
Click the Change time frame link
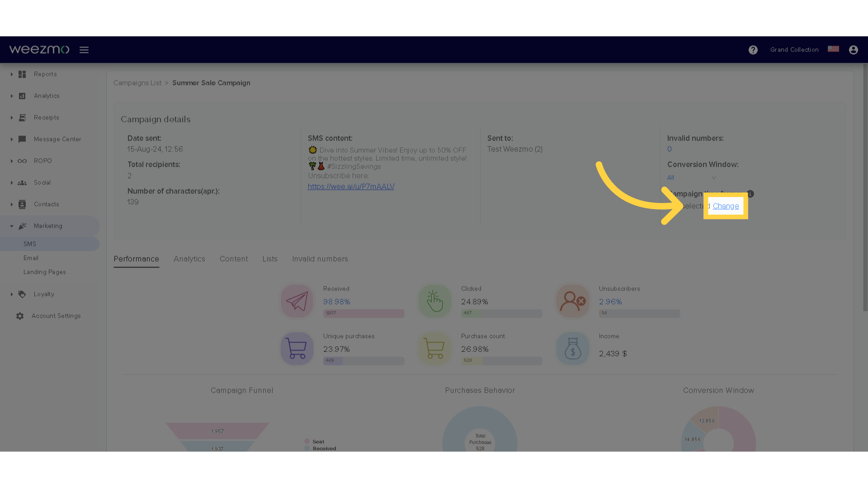(726, 206)
